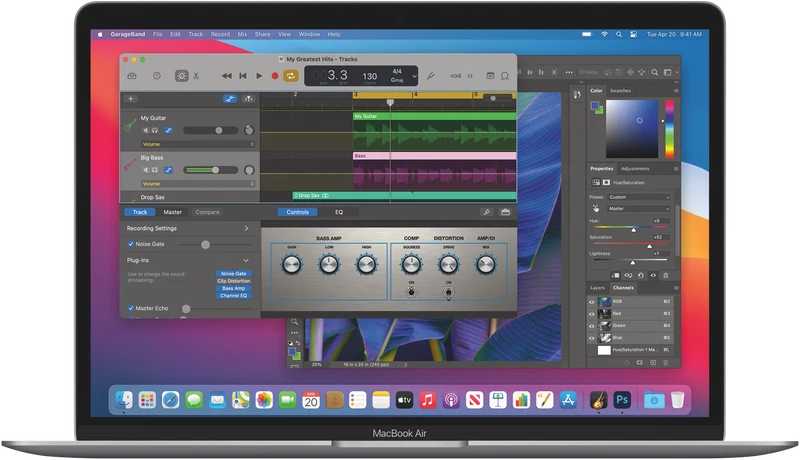
Task: Click the Big Bass volume slider
Action: (x=211, y=170)
